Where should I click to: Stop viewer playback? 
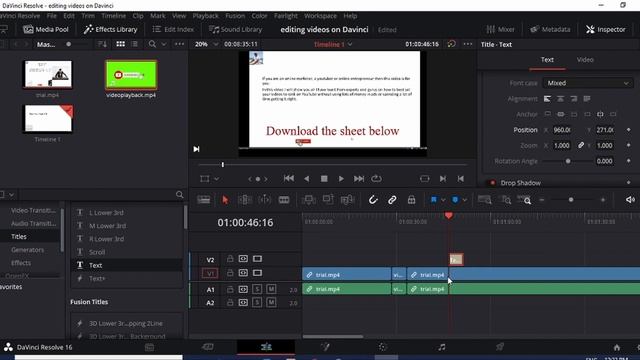coord(324,179)
